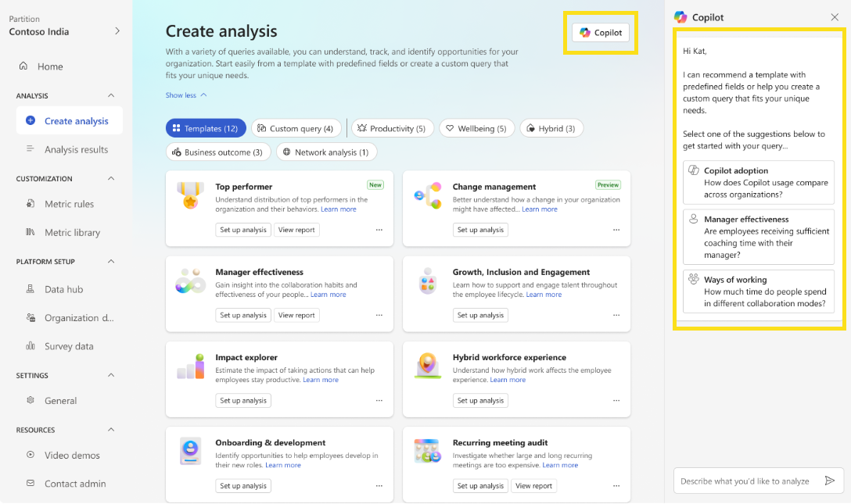Image resolution: width=851 pixels, height=504 pixels.
Task: Switch to the Custom query (4) tab
Action: pyautogui.click(x=296, y=127)
